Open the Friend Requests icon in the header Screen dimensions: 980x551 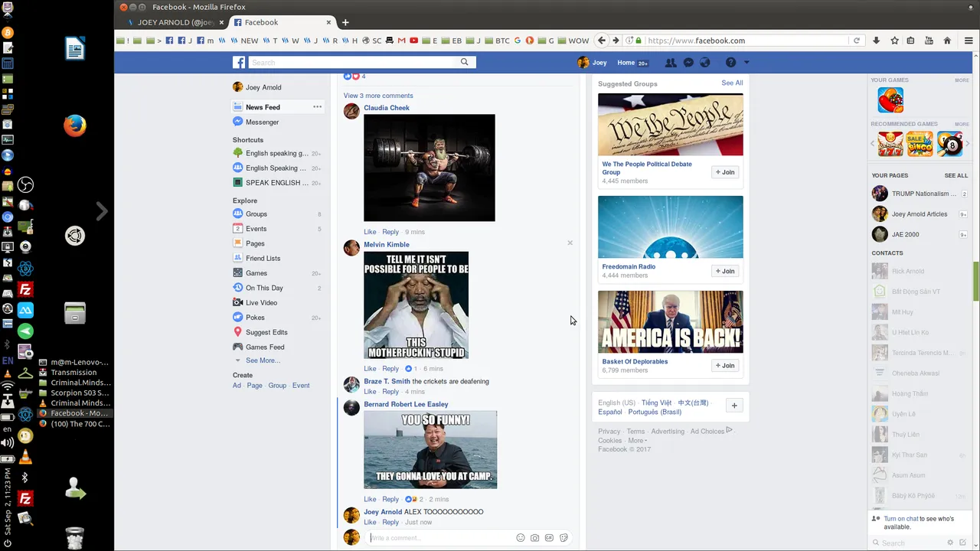(x=671, y=63)
